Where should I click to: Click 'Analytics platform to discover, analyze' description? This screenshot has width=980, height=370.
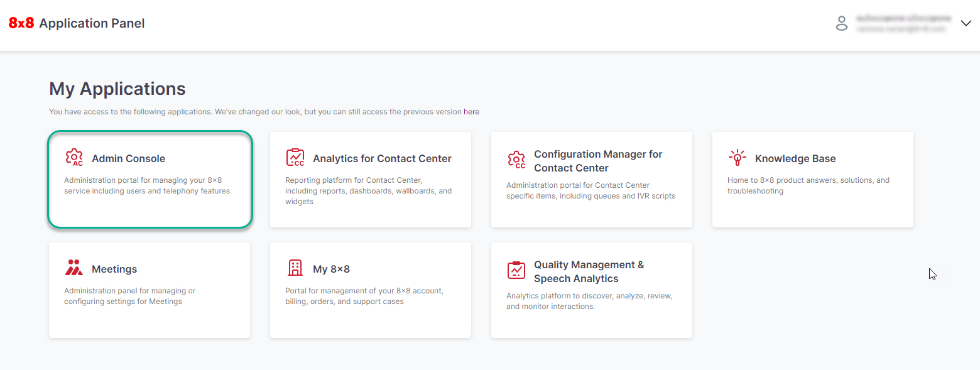[589, 301]
